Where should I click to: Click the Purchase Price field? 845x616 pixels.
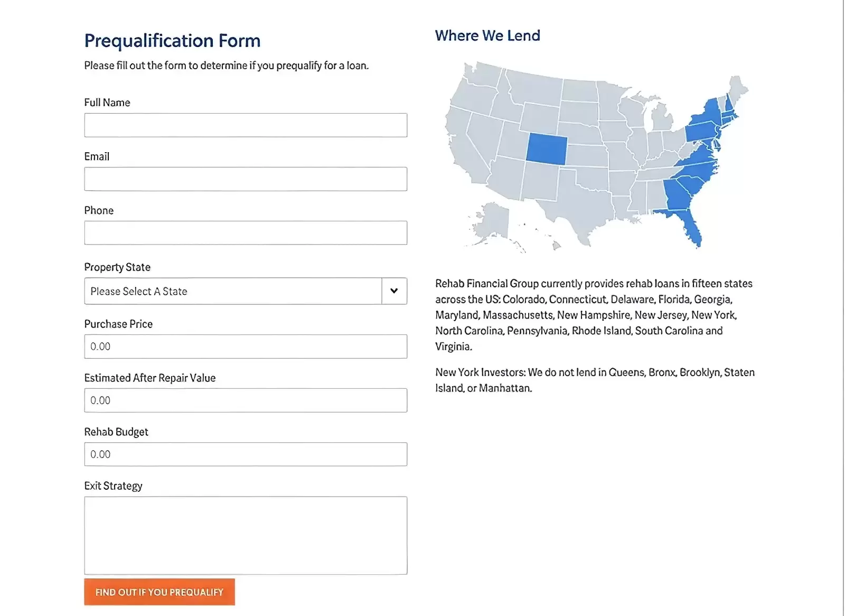tap(246, 347)
